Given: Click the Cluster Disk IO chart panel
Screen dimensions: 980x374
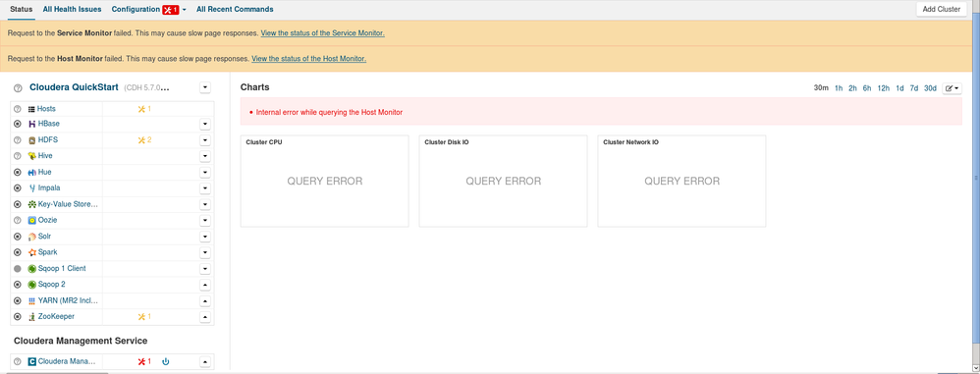Looking at the screenshot, I should click(503, 181).
